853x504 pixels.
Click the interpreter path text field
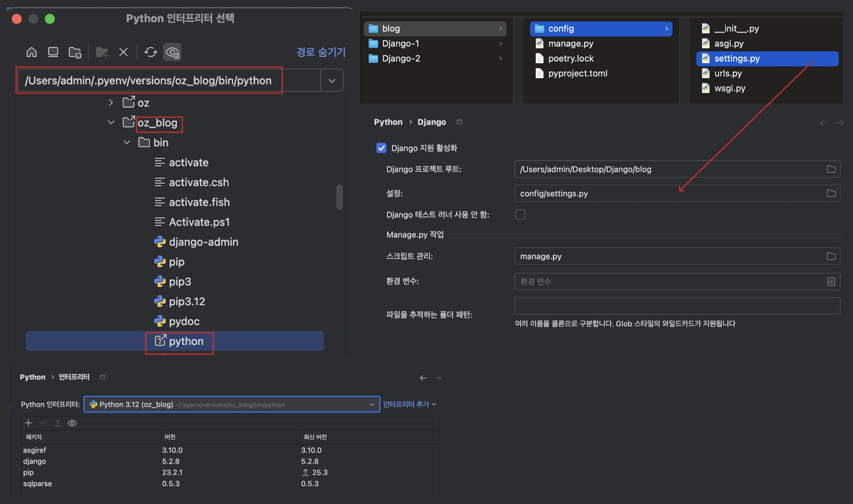click(x=169, y=81)
